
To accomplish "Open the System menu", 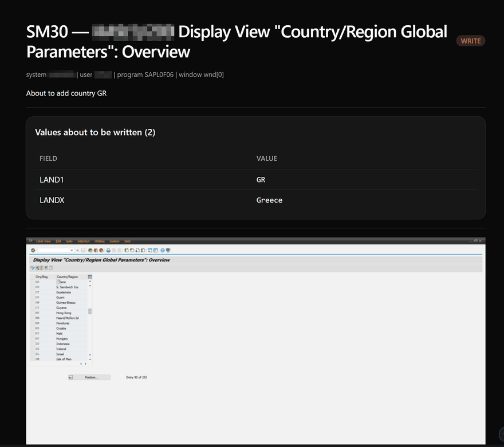I will pos(115,241).
